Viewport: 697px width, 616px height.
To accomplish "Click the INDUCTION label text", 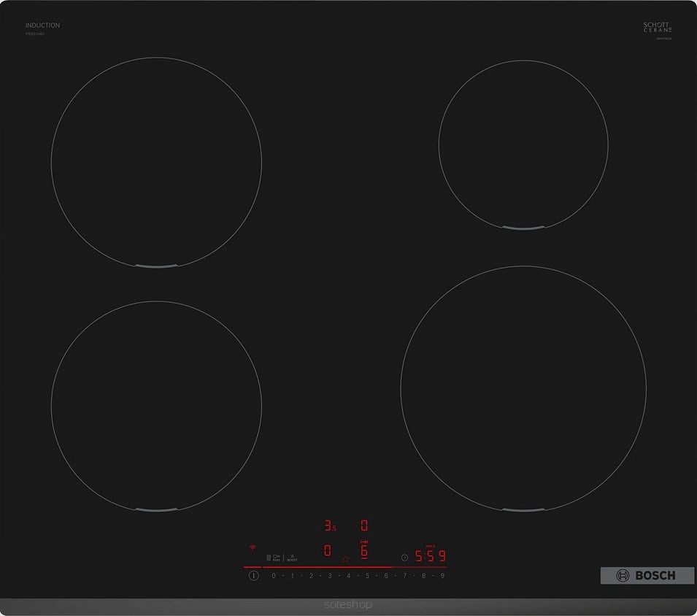I will click(x=42, y=26).
